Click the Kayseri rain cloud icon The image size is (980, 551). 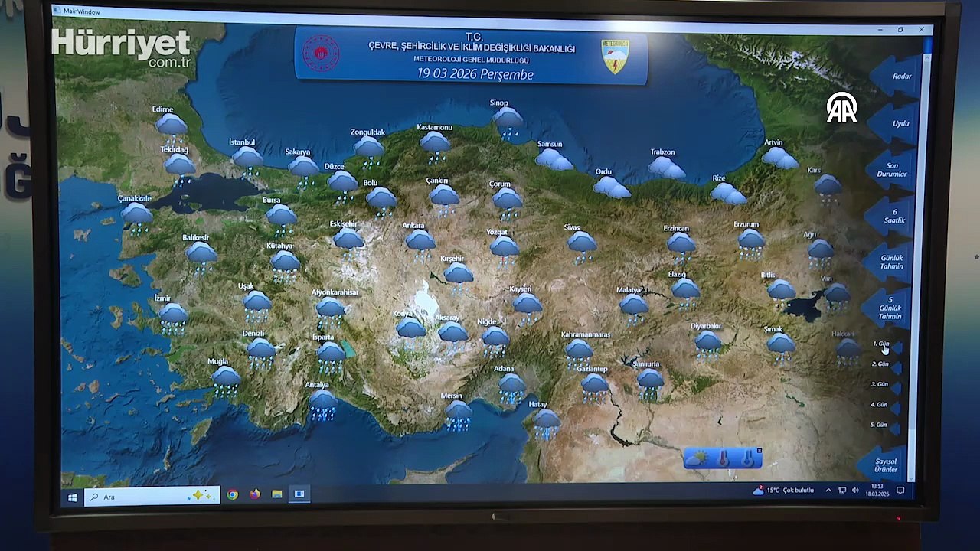click(x=527, y=308)
